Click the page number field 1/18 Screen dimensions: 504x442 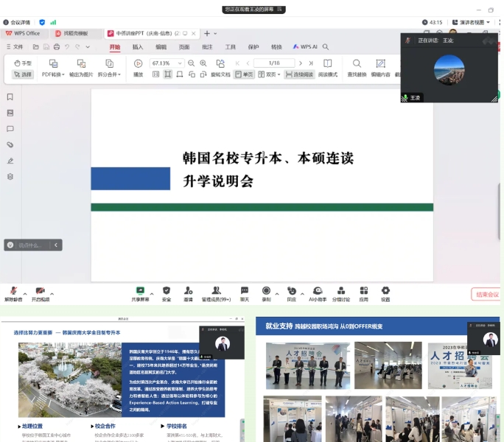[x=274, y=63]
